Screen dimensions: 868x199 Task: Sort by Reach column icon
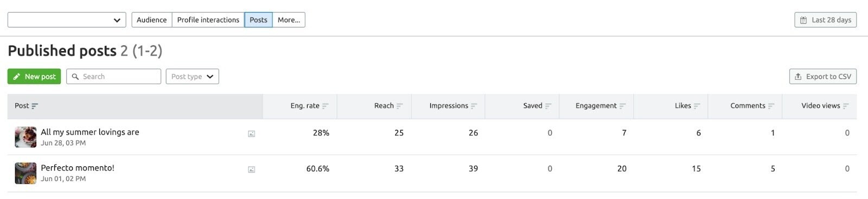[399, 106]
